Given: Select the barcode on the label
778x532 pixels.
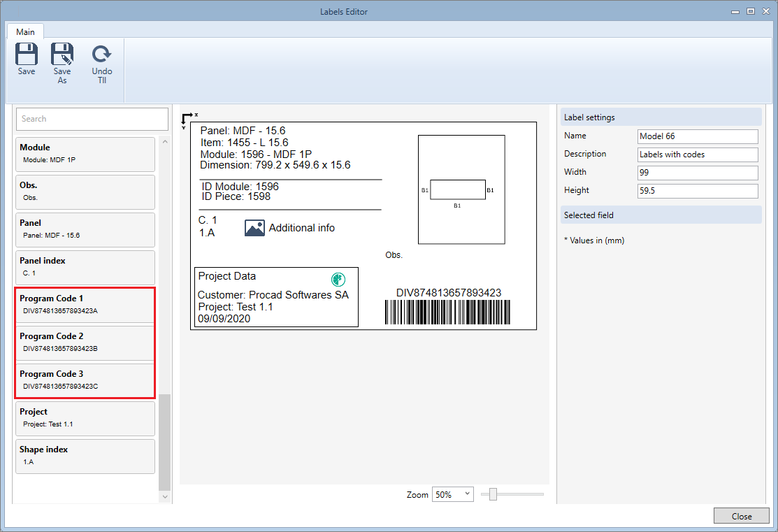Looking at the screenshot, I should point(447,312).
